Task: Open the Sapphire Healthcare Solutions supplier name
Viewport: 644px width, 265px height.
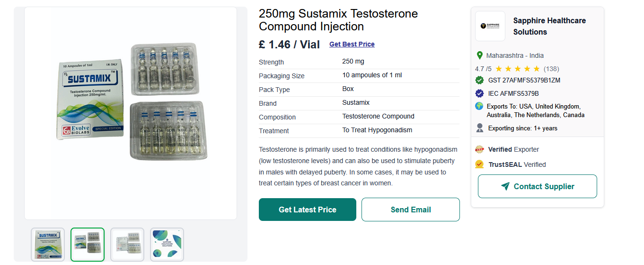Action: (549, 26)
